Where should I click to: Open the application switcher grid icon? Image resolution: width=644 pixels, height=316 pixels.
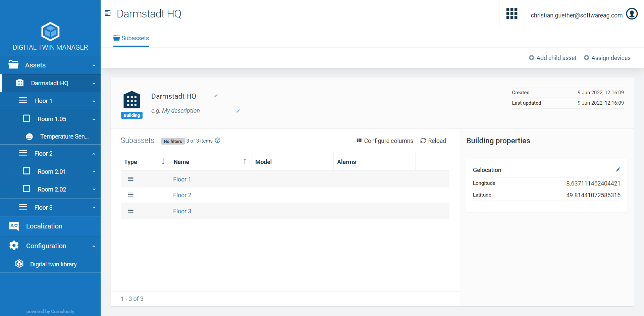click(x=512, y=14)
